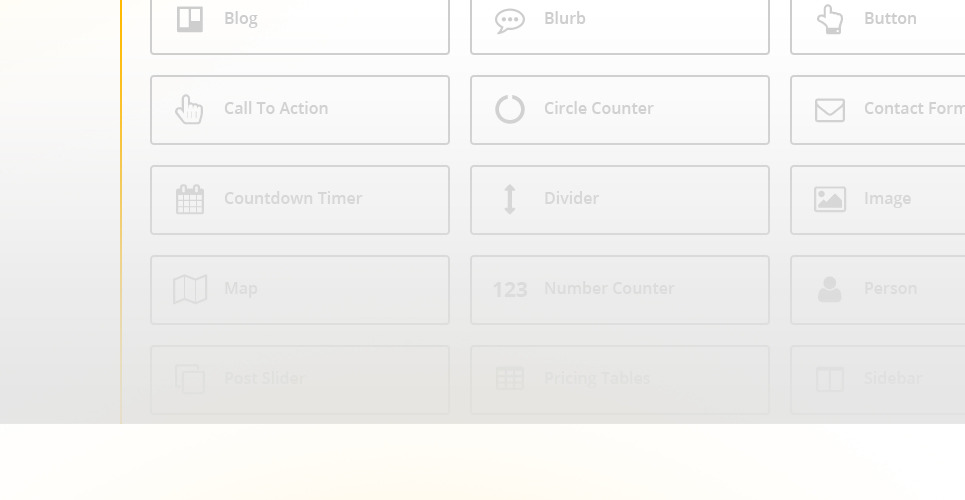
Task: Pick the Number Counter module
Action: point(620,289)
